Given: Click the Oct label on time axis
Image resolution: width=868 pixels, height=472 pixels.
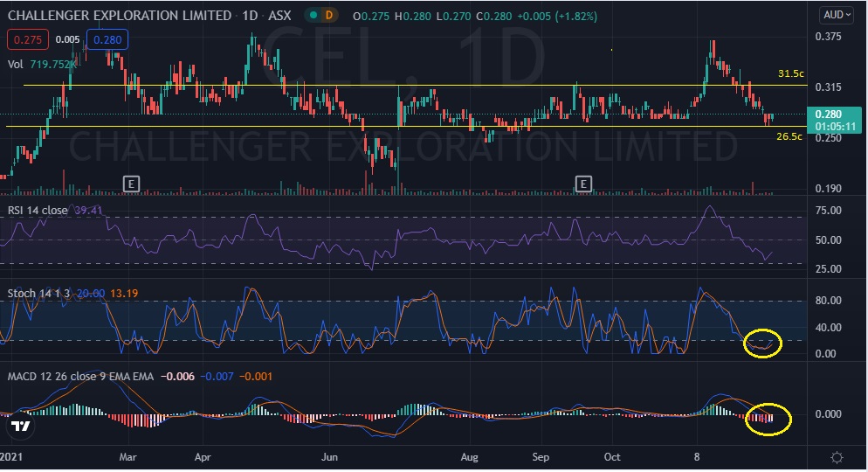Looking at the screenshot, I should [612, 457].
